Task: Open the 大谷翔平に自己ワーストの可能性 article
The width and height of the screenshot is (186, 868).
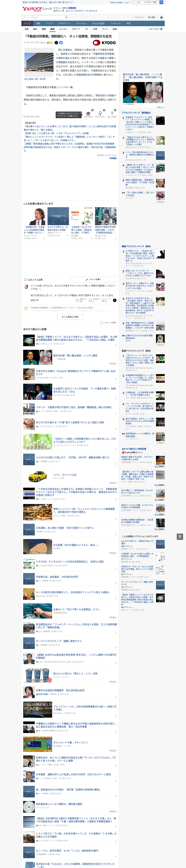Action: (x=84, y=390)
